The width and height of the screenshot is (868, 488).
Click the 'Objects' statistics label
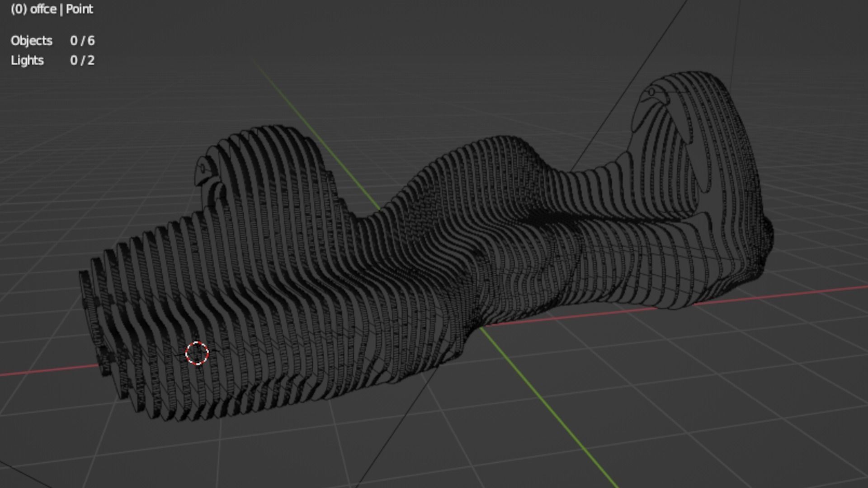[x=32, y=41]
